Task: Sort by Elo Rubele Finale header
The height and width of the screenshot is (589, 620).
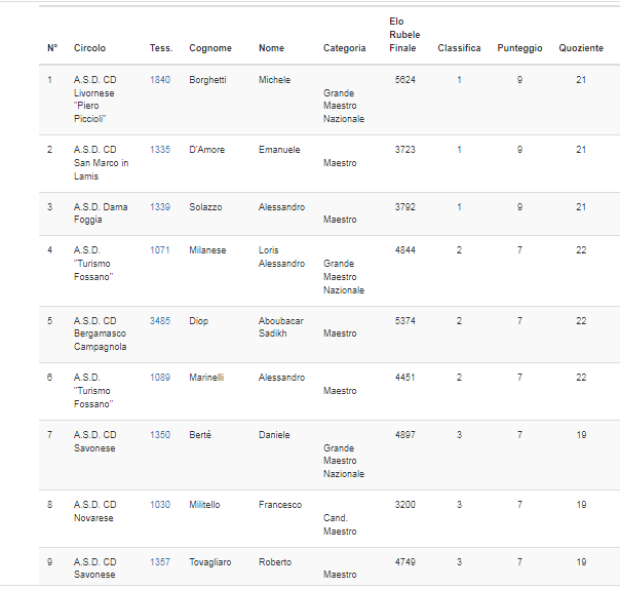Action: click(x=403, y=34)
